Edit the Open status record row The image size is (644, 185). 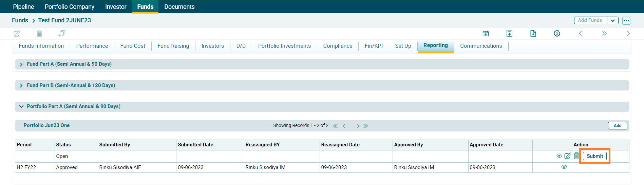click(x=567, y=156)
